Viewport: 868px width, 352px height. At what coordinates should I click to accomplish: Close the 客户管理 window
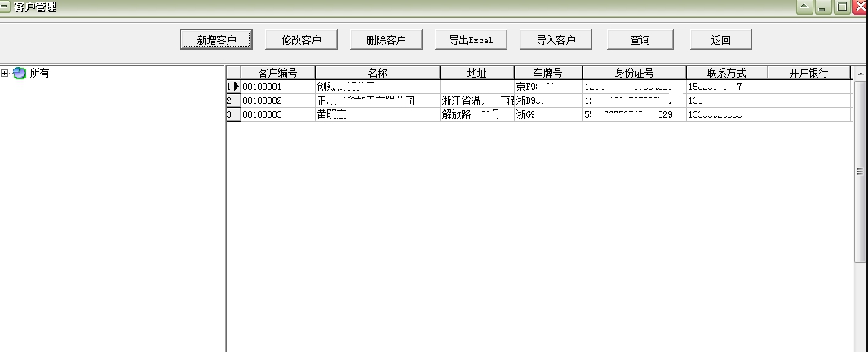[x=860, y=7]
